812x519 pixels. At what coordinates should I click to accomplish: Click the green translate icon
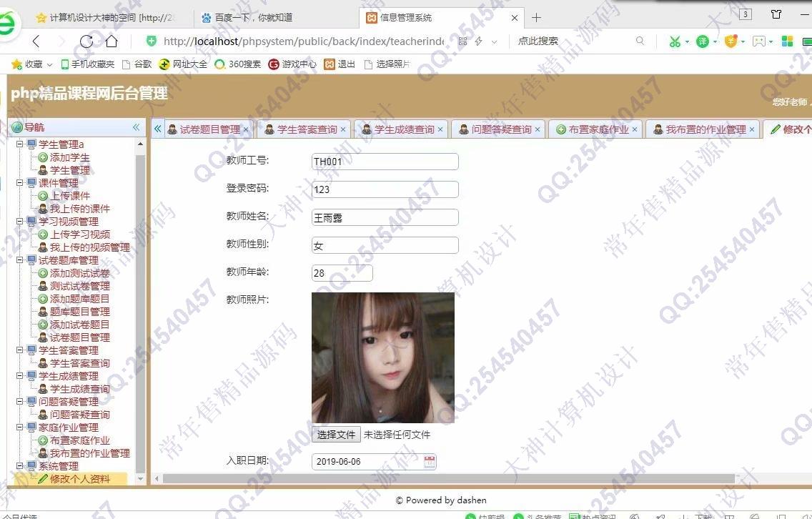(702, 41)
